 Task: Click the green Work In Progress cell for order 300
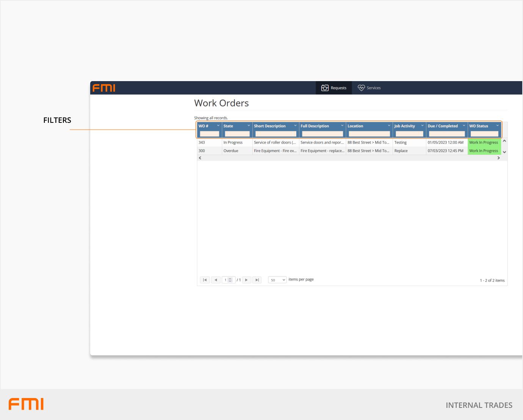pyautogui.click(x=484, y=151)
